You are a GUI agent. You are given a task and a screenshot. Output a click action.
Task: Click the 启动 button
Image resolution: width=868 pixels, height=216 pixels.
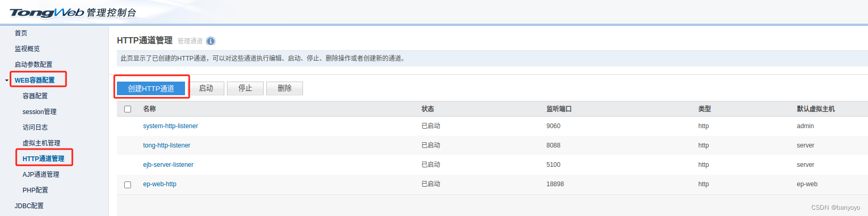pos(206,88)
